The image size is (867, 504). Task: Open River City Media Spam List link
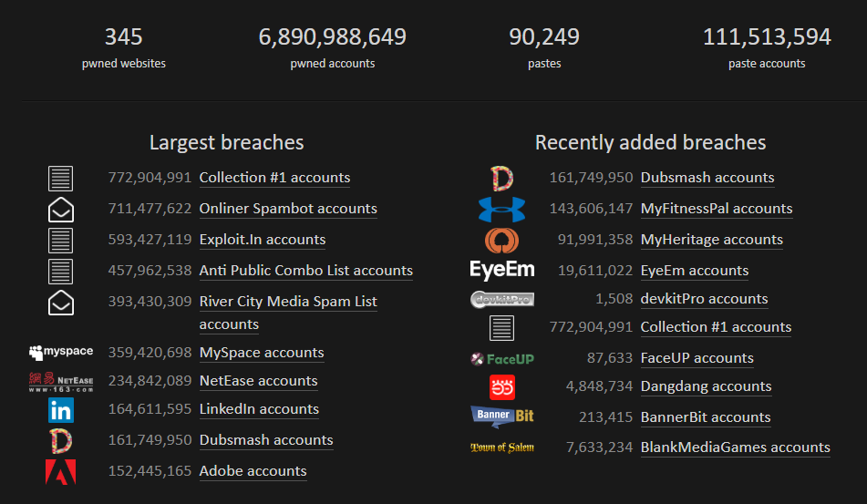coord(288,313)
